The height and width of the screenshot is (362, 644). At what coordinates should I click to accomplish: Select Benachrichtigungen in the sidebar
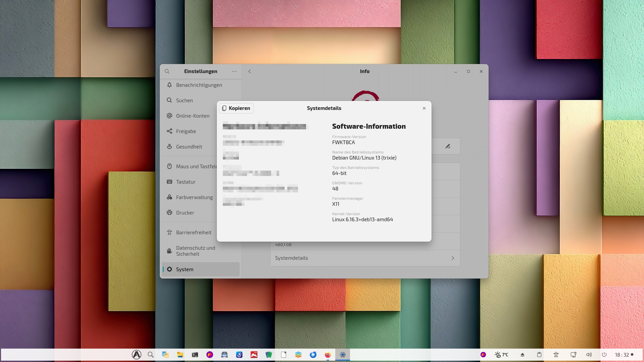click(199, 85)
